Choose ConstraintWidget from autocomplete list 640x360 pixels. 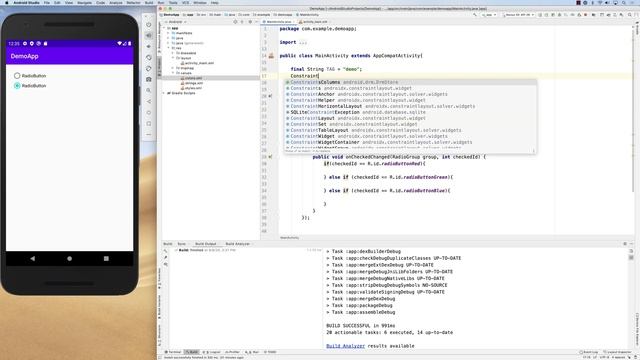(410, 136)
